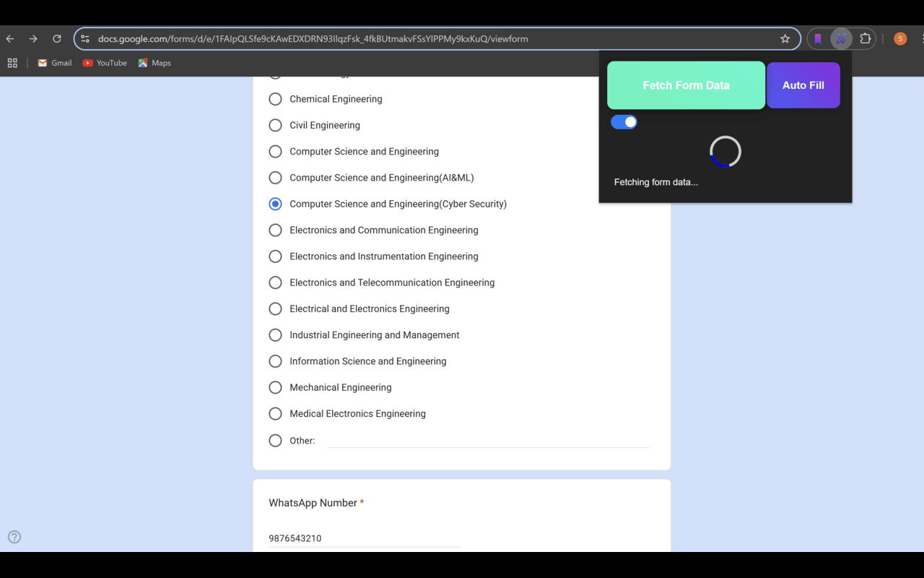924x578 pixels.
Task: Reload the current page
Action: tap(57, 38)
